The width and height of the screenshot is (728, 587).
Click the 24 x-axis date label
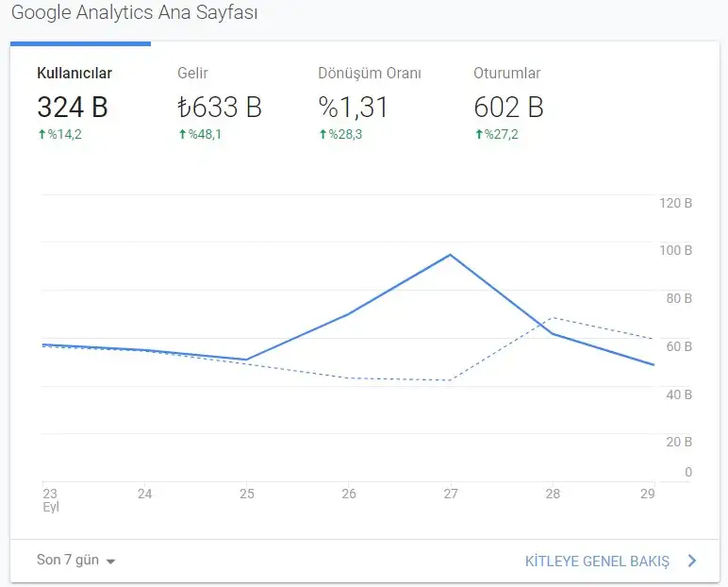click(145, 494)
